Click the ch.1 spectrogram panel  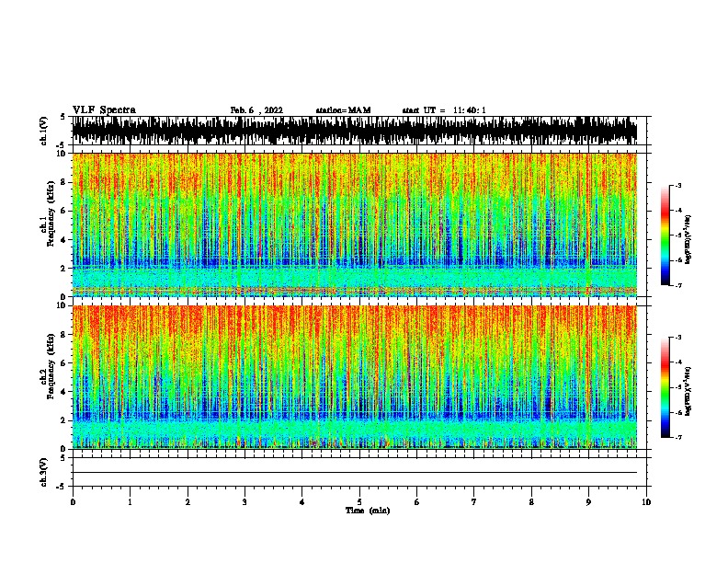point(355,224)
